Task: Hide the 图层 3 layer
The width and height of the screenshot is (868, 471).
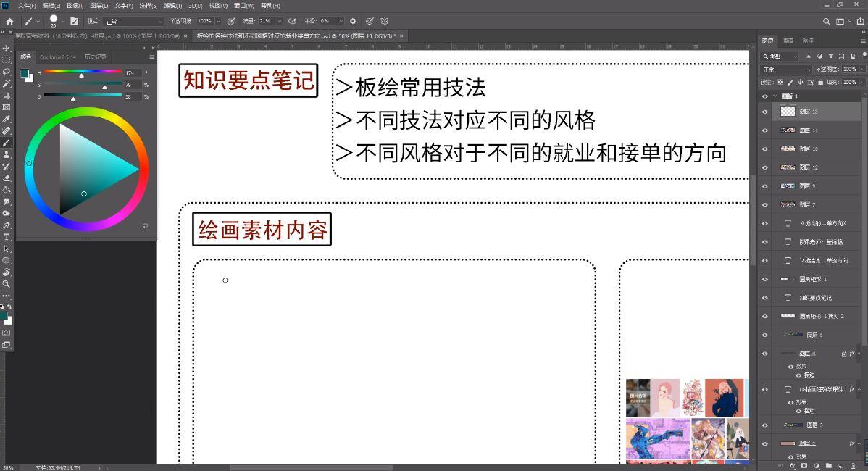Action: pos(765,425)
